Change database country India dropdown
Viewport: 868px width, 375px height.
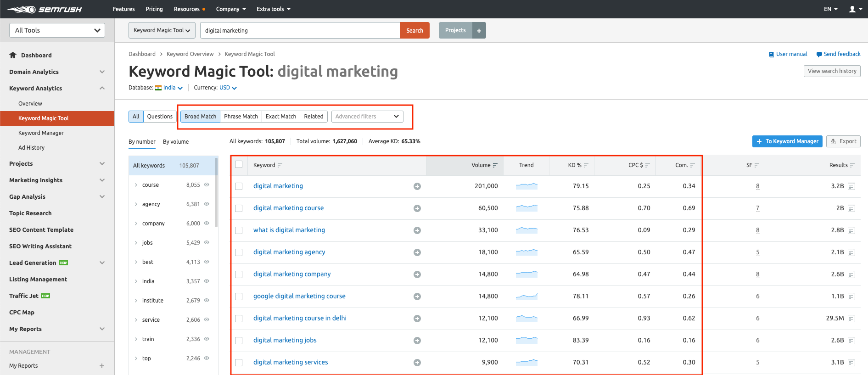click(169, 88)
